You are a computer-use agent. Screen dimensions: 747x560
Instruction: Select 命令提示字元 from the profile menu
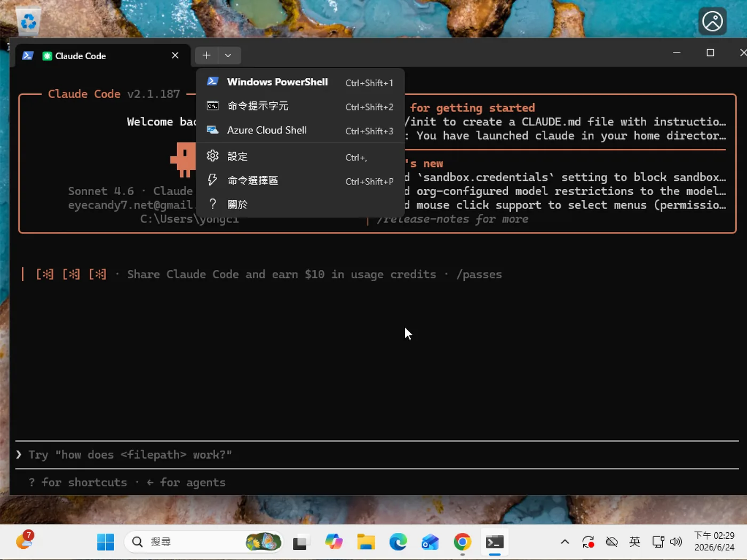pos(300,106)
